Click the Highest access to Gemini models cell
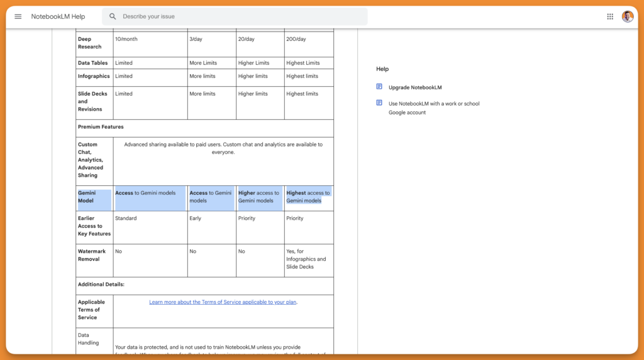The height and width of the screenshot is (360, 644). (x=308, y=197)
